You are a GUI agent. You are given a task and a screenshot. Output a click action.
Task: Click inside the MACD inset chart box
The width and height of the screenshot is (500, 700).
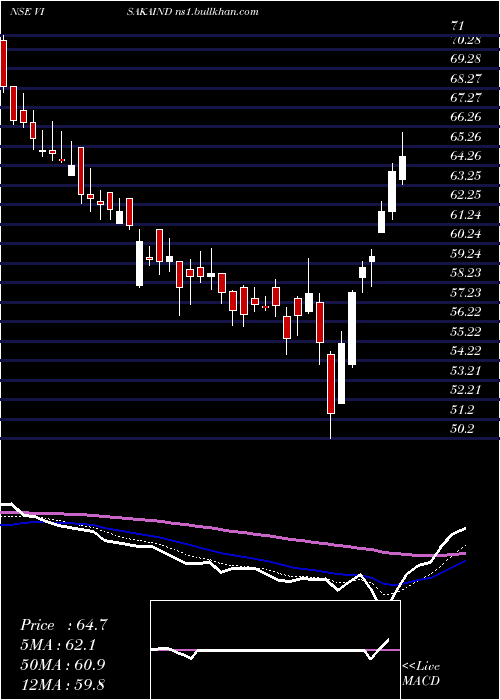(x=275, y=650)
